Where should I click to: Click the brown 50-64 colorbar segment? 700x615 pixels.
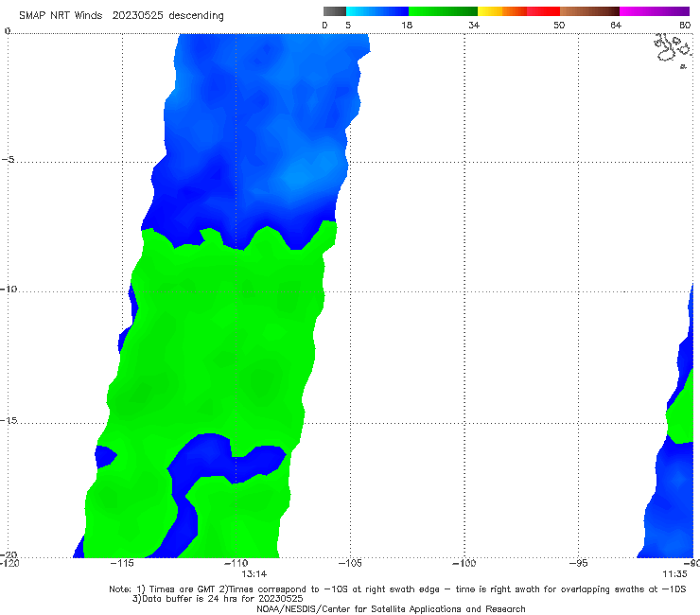tap(589, 11)
